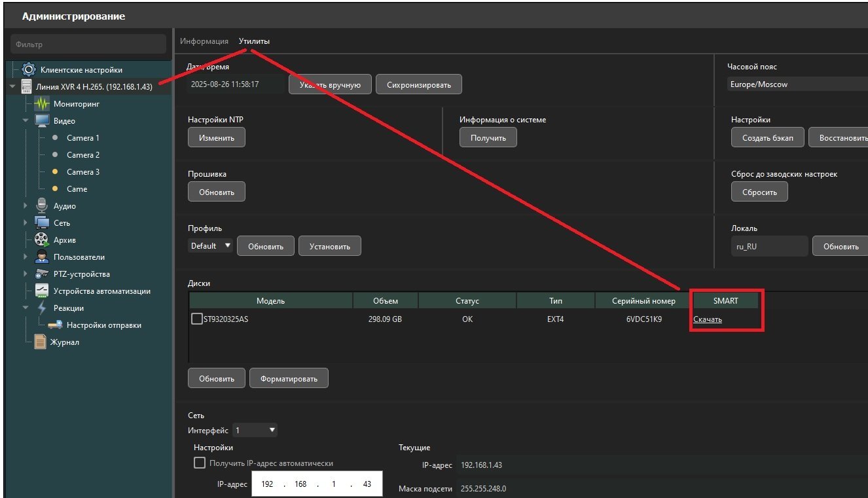Open the Пользователи user icon

(x=42, y=257)
